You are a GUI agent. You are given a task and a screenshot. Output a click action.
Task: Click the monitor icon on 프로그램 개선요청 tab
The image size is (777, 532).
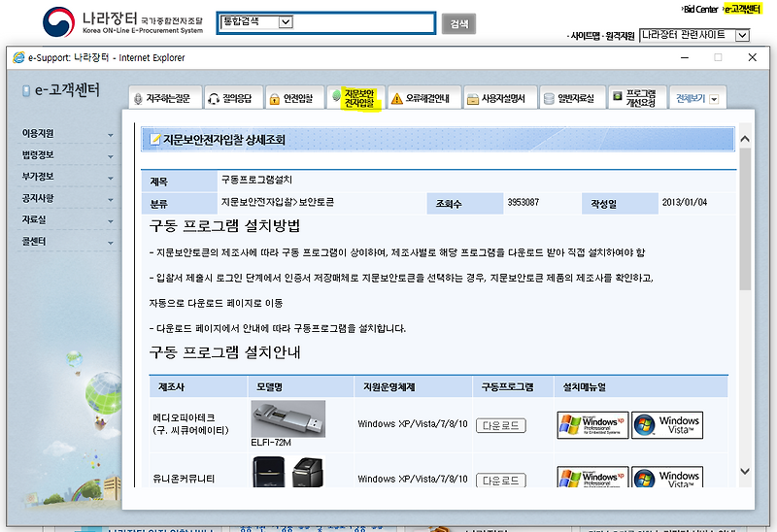click(618, 96)
